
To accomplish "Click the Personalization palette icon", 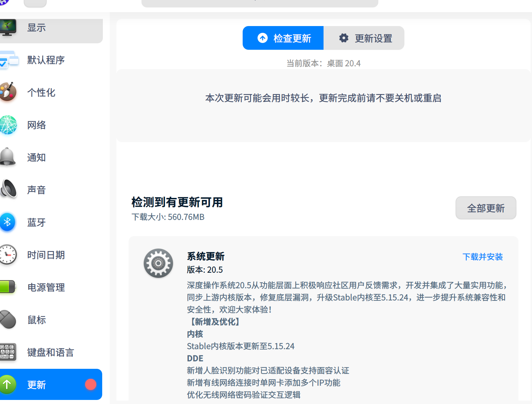I will 8,92.
